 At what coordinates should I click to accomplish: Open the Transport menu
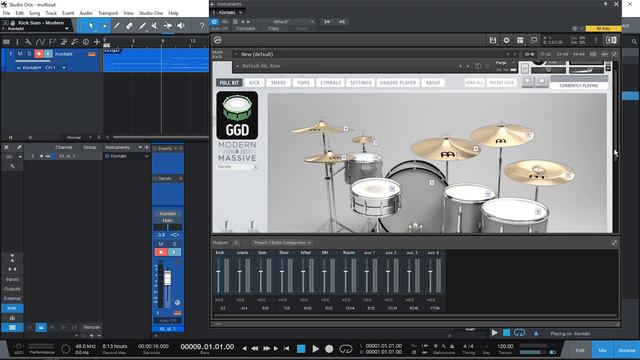[108, 13]
